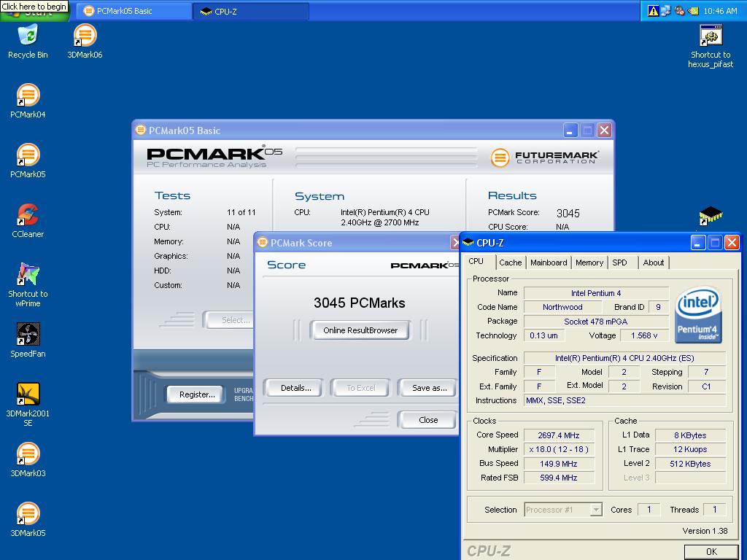Image resolution: width=747 pixels, height=560 pixels.
Task: Open the SPD tab
Action: point(619,262)
